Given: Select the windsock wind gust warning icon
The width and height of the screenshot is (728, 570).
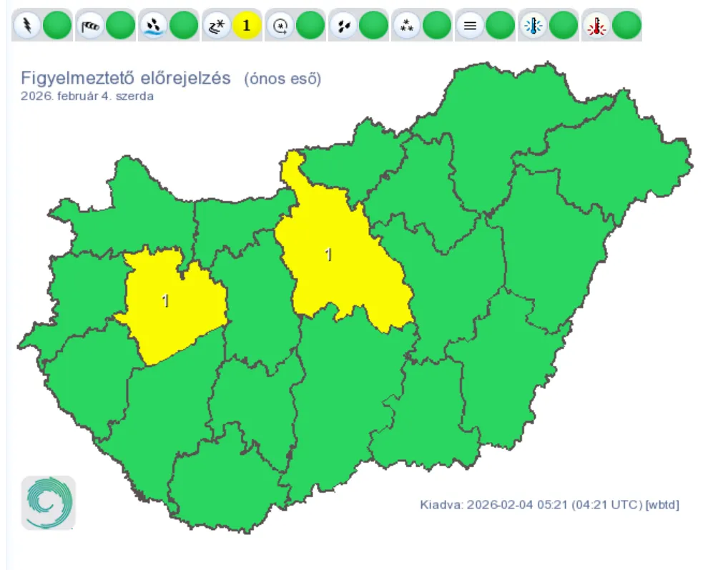Looking at the screenshot, I should pyautogui.click(x=89, y=26).
